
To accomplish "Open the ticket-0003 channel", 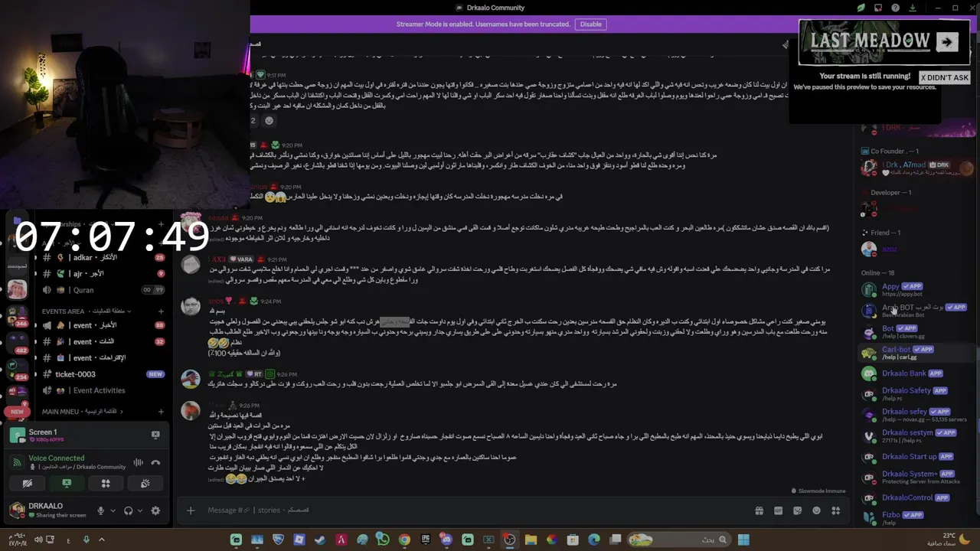I will [104, 374].
